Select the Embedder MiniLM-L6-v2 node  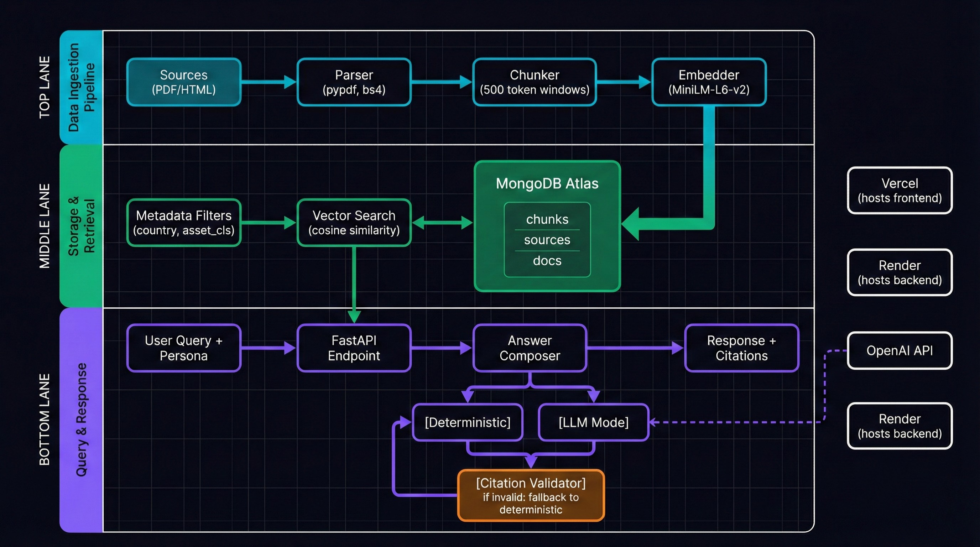[x=709, y=82]
